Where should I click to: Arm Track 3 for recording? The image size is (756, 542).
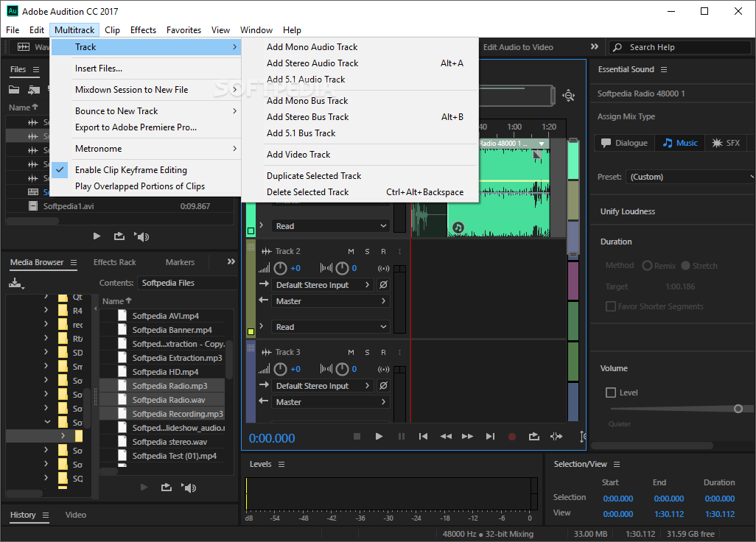pos(383,352)
